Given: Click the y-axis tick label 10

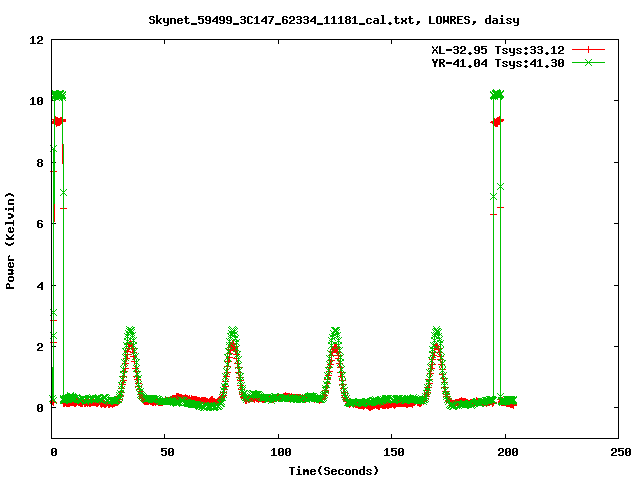Looking at the screenshot, I should click(36, 101).
